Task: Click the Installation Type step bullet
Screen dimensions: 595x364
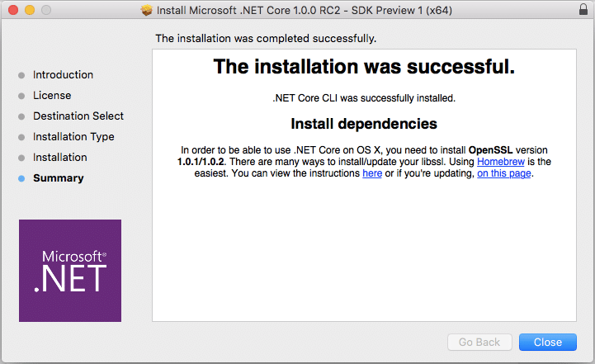Action: click(x=21, y=137)
